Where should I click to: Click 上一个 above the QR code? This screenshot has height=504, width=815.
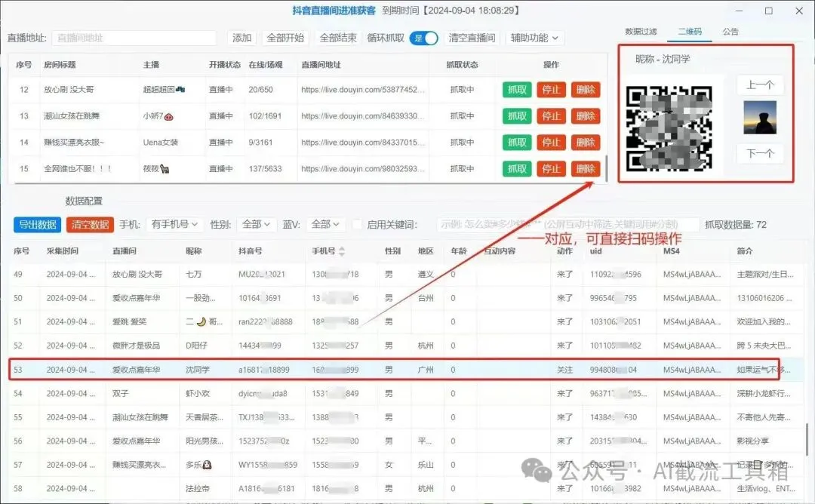760,85
